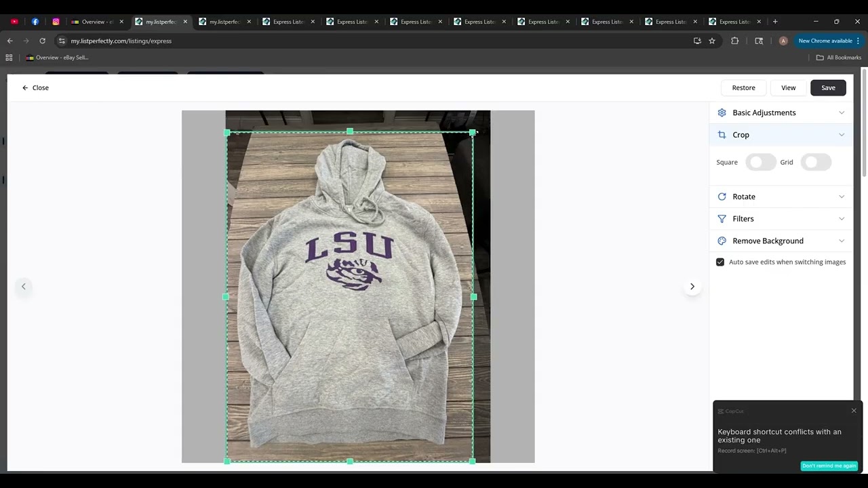Toggle the Square crop switch

pos(761,162)
